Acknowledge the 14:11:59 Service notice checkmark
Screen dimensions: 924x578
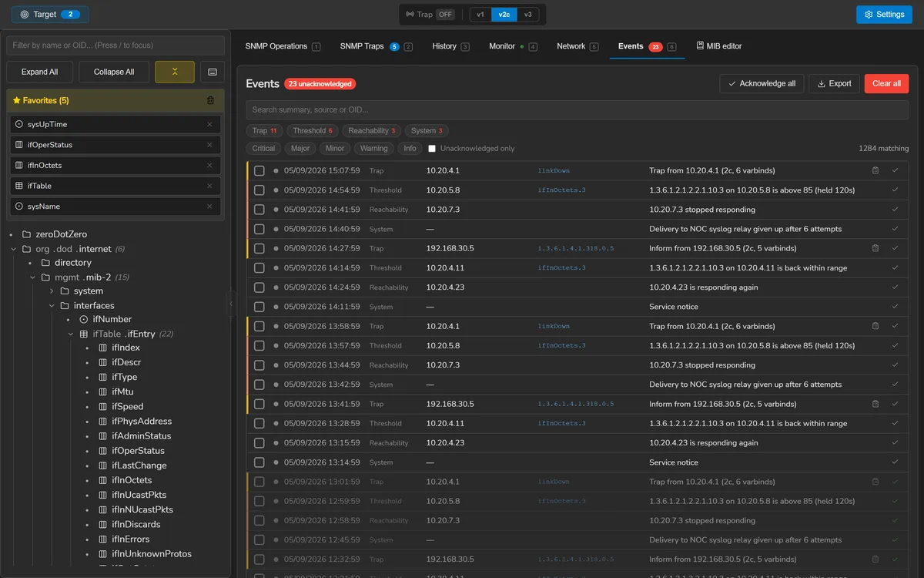point(895,307)
